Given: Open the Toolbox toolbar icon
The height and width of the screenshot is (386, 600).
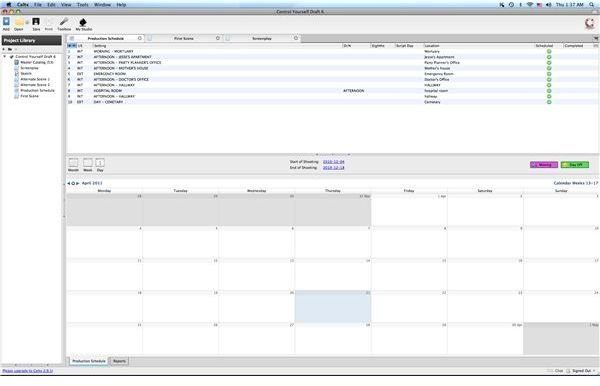Looking at the screenshot, I should (64, 24).
